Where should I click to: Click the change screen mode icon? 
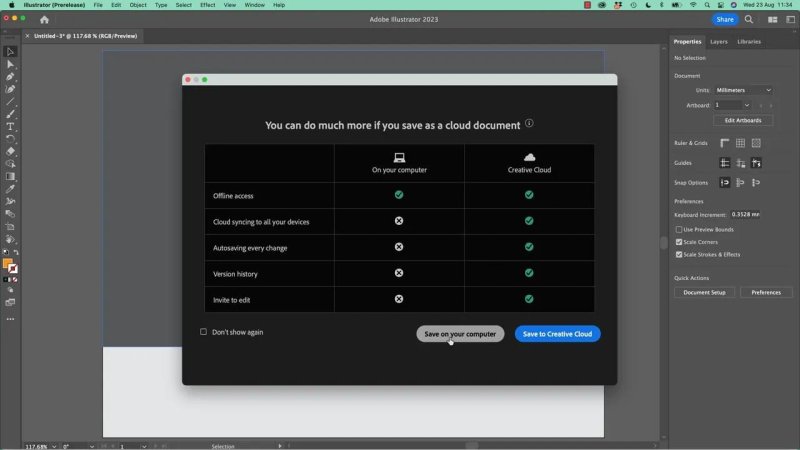[10, 303]
